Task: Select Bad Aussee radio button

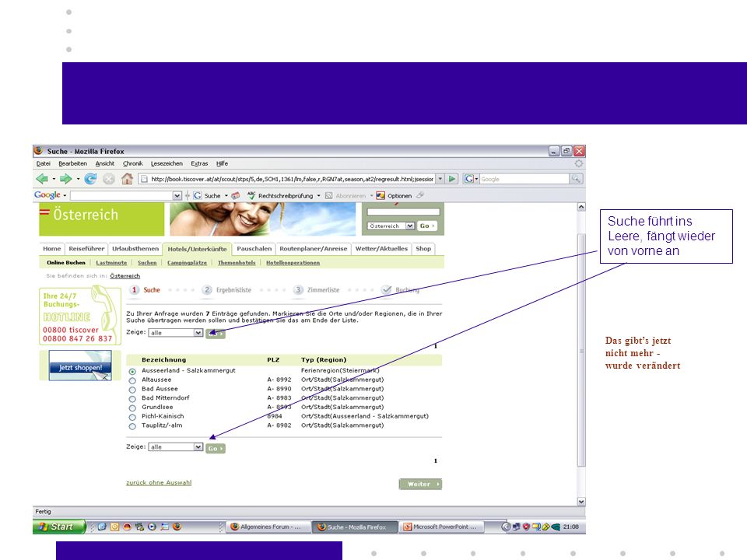Action: [x=132, y=390]
